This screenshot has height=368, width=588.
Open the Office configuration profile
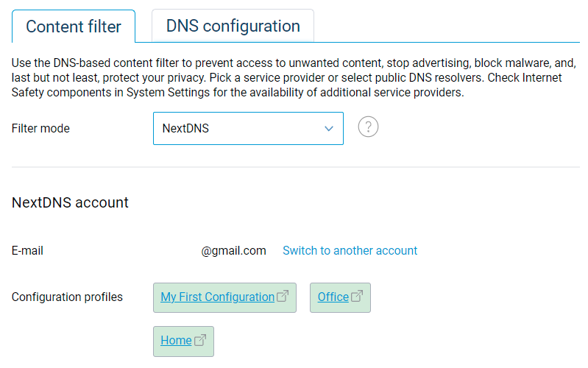pyautogui.click(x=333, y=297)
